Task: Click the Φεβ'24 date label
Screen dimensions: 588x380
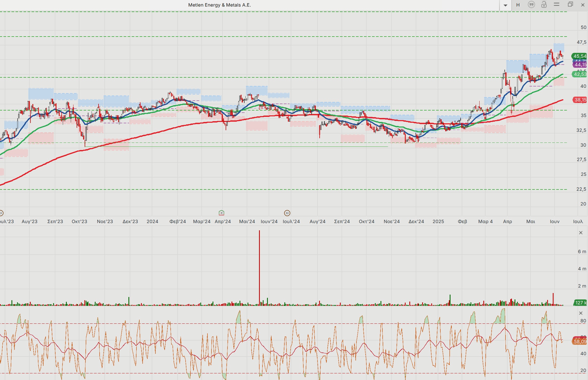Action: pyautogui.click(x=178, y=221)
